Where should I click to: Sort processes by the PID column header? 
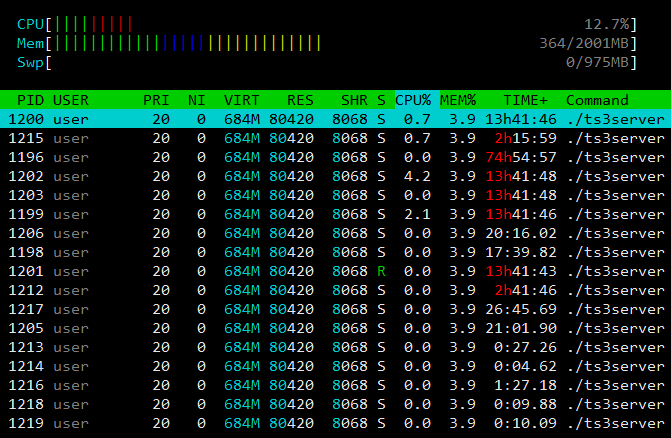[31, 100]
